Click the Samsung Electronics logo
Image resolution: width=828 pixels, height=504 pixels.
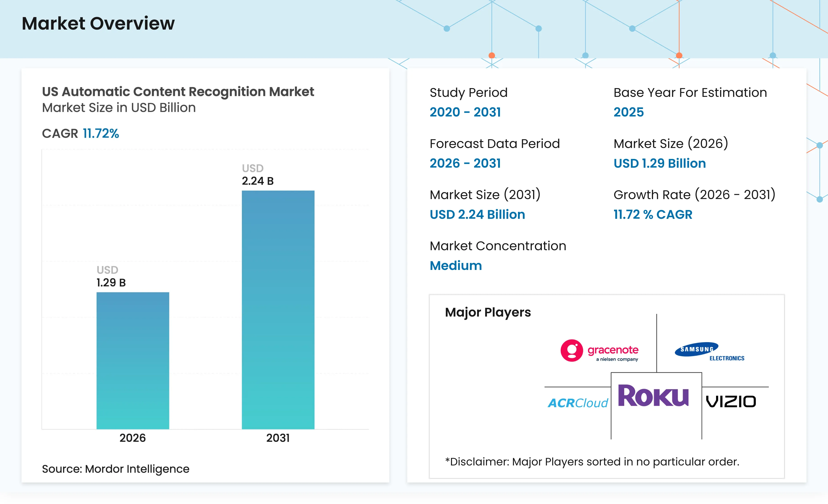pyautogui.click(x=709, y=352)
